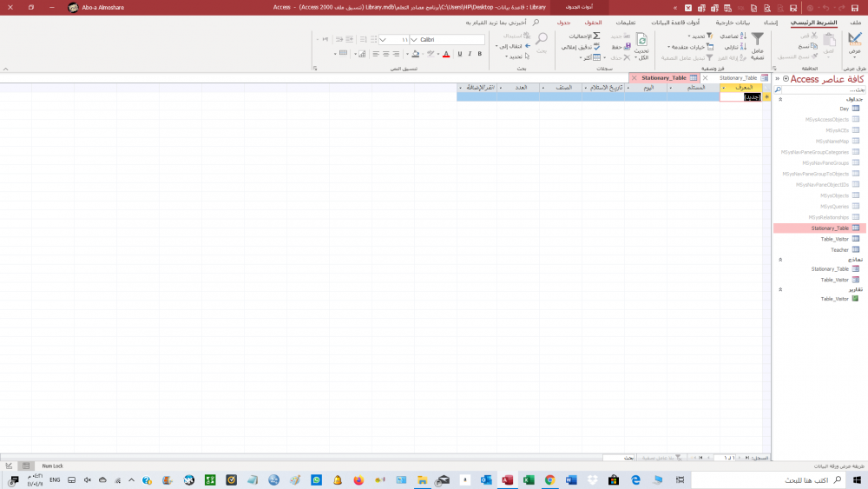Click the Totals sigma icon (الإجماليات)
The height and width of the screenshot is (489, 868).
[x=596, y=36]
